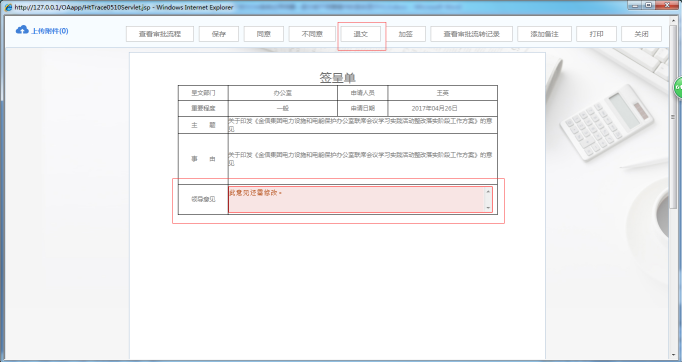Image resolution: width=682 pixels, height=362 pixels.
Task: Click the 申请日期 label cell
Action: [x=363, y=108]
